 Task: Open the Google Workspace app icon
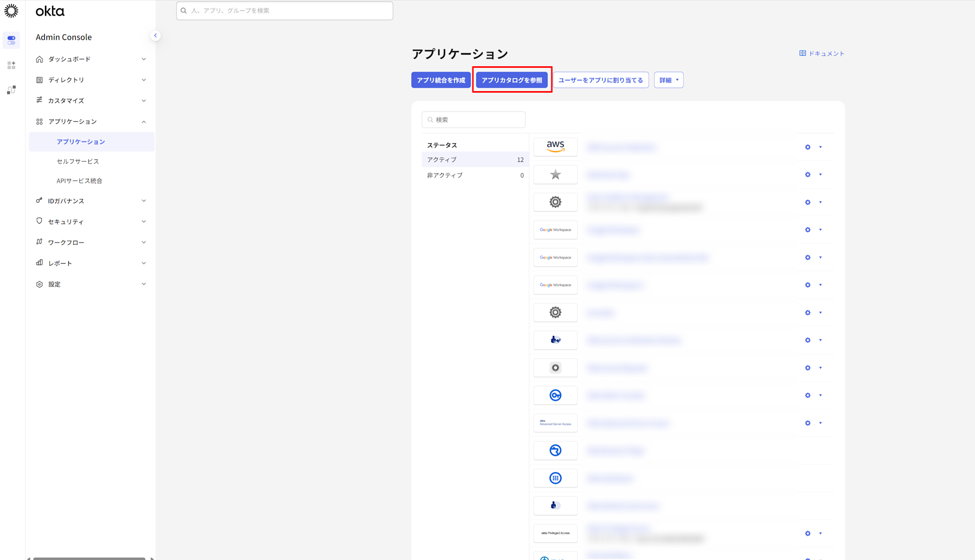[555, 230]
